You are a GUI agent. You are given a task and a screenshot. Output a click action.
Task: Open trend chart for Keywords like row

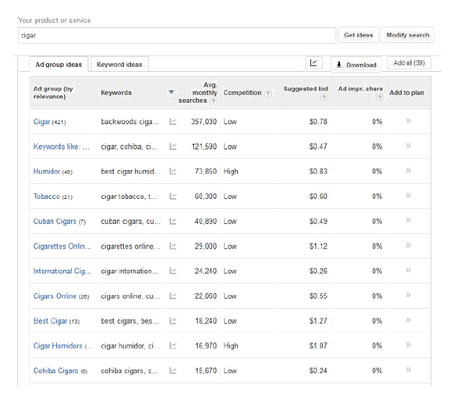(x=173, y=146)
